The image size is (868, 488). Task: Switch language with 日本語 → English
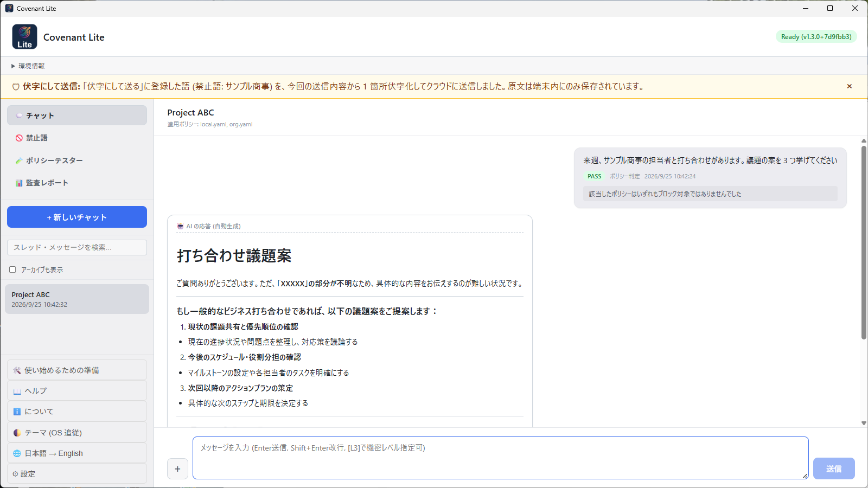pos(77,453)
